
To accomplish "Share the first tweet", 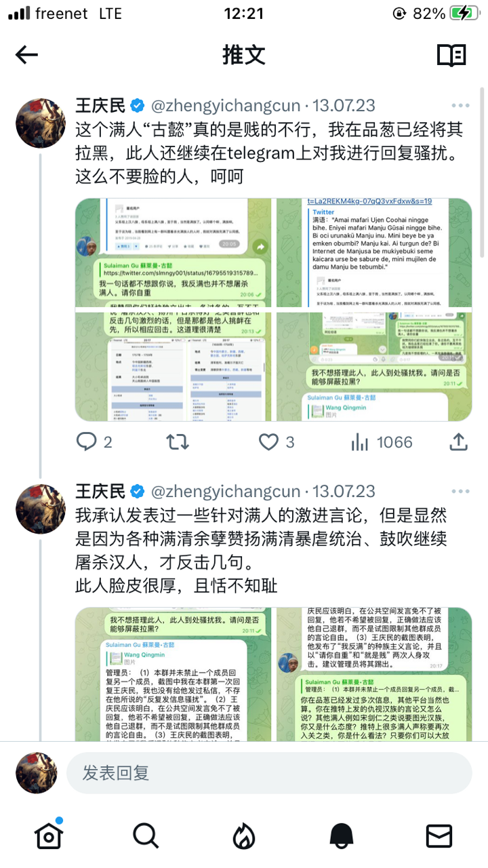I will click(459, 441).
